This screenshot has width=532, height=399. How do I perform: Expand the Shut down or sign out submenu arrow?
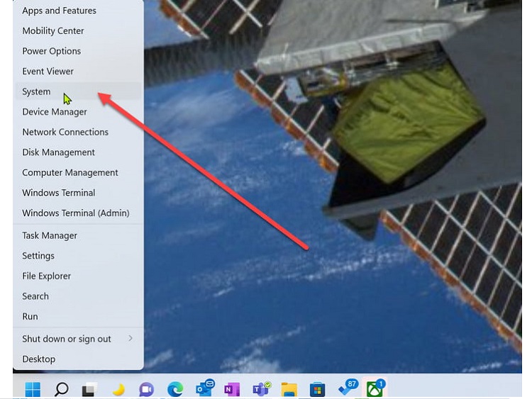click(131, 339)
